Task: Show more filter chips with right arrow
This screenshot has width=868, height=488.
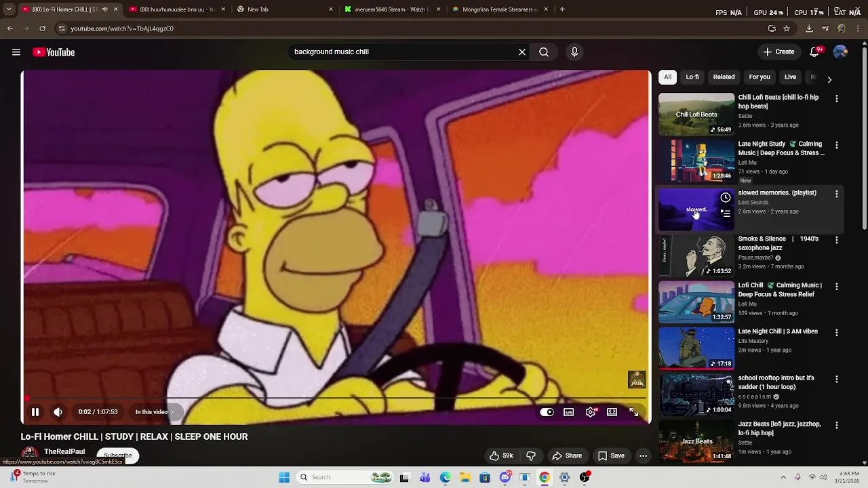Action: point(829,79)
